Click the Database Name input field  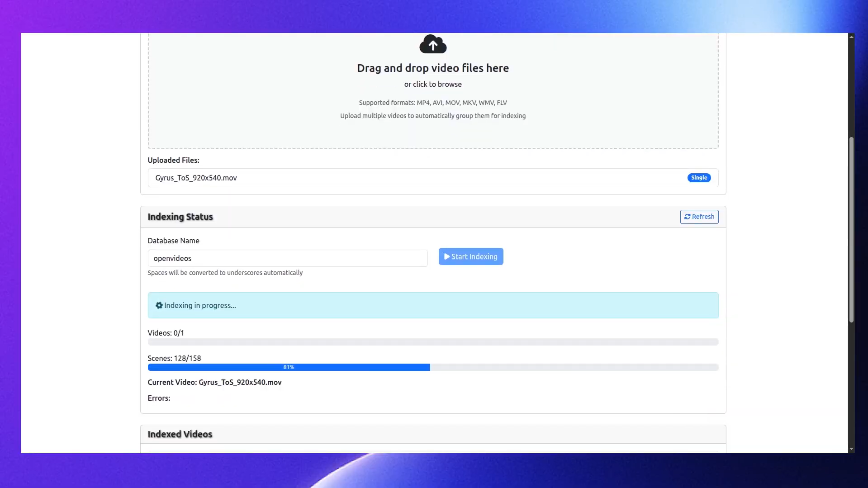tap(287, 258)
